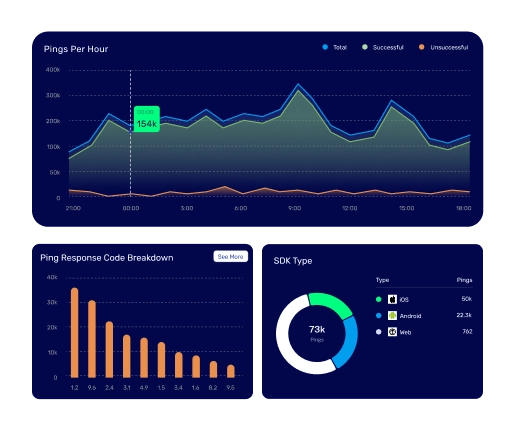
Task: Select the bar labeled 4.9
Action: point(144,358)
